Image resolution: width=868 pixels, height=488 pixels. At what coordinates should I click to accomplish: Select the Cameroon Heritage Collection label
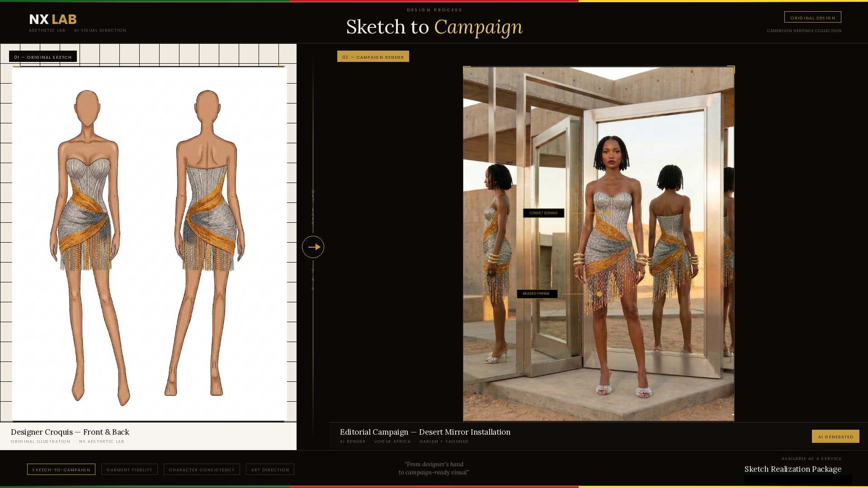coord(804,31)
